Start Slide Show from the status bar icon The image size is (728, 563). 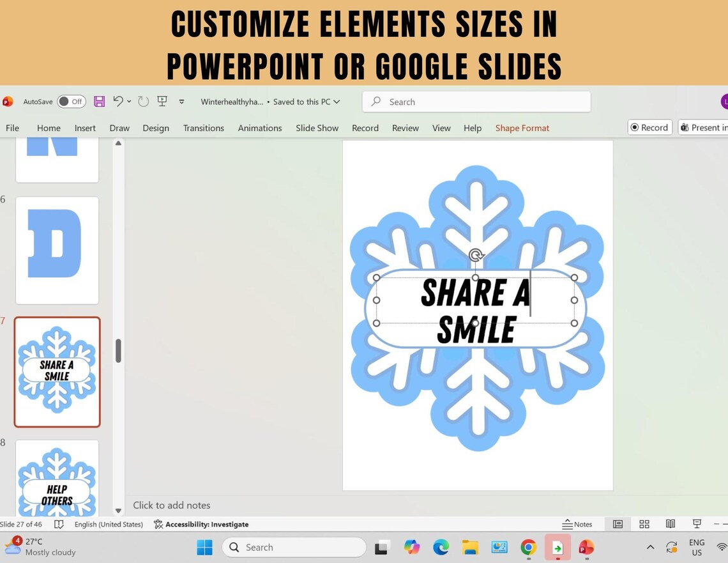696,524
